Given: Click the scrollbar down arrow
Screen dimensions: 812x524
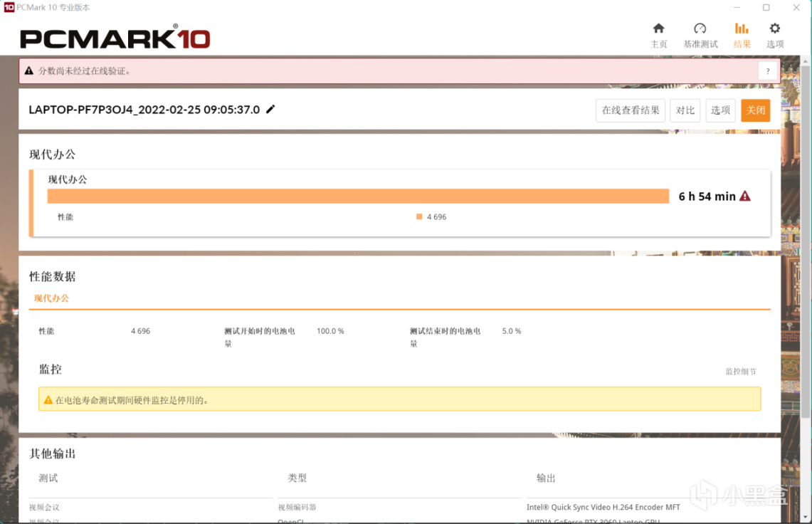Looking at the screenshot, I should [x=806, y=518].
